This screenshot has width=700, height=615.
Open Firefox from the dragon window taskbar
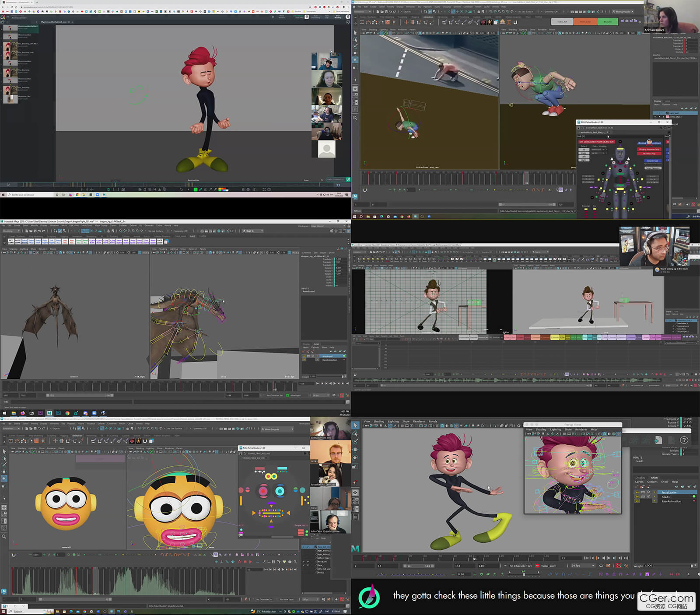(x=22, y=413)
